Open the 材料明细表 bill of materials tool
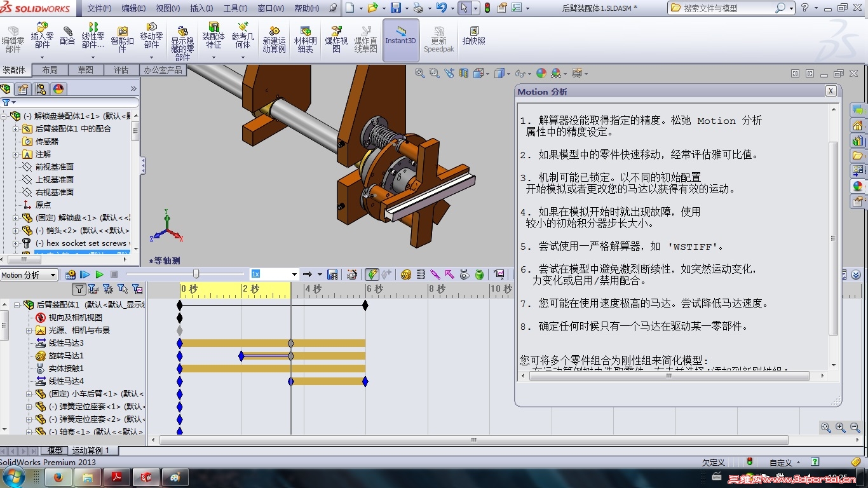This screenshot has width=868, height=488. 305,39
